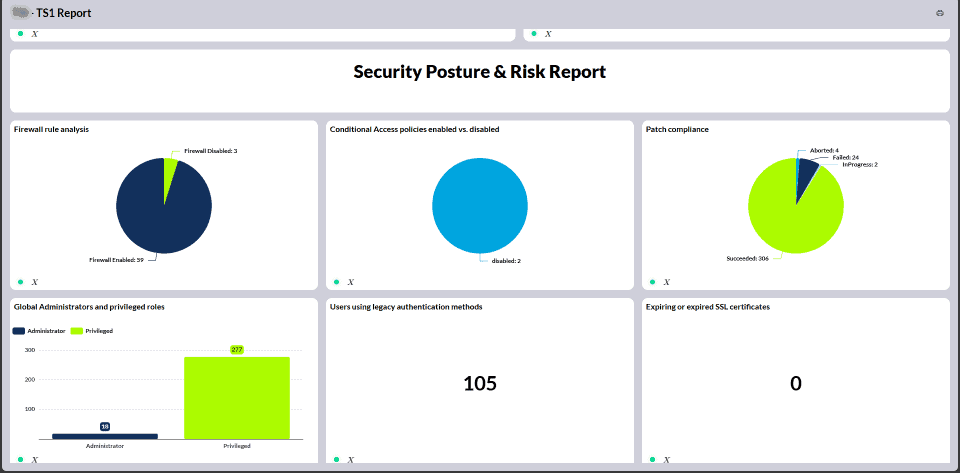Viewport: 960px width, 473px height.
Task: Click the print report icon
Action: click(940, 13)
